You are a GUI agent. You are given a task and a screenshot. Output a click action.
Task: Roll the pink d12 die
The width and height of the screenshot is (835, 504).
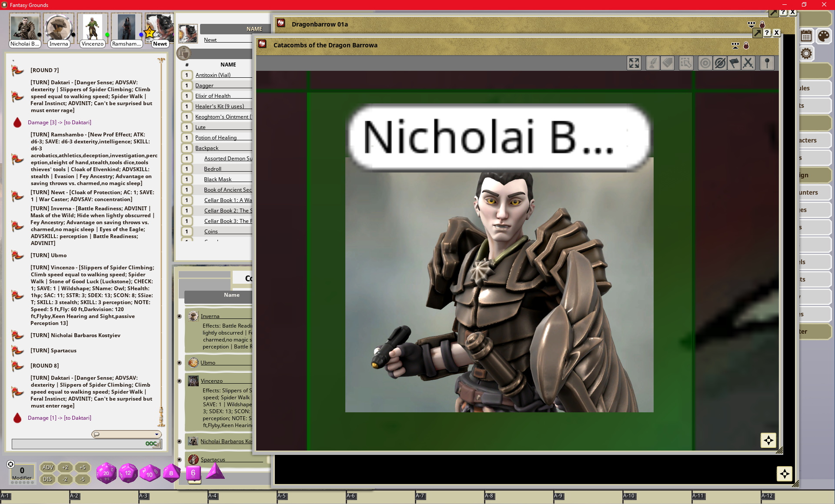point(128,473)
